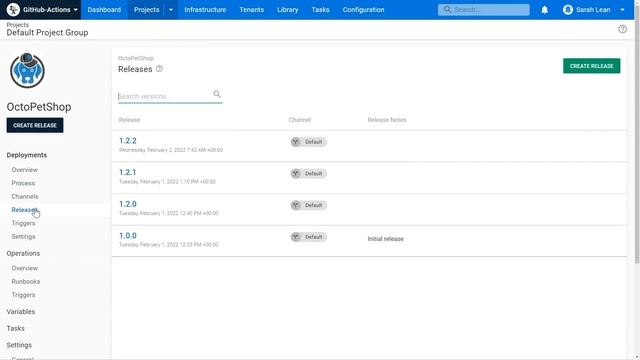Open Deployments Overview in the sidebar
This screenshot has width=640, height=360.
(24, 170)
